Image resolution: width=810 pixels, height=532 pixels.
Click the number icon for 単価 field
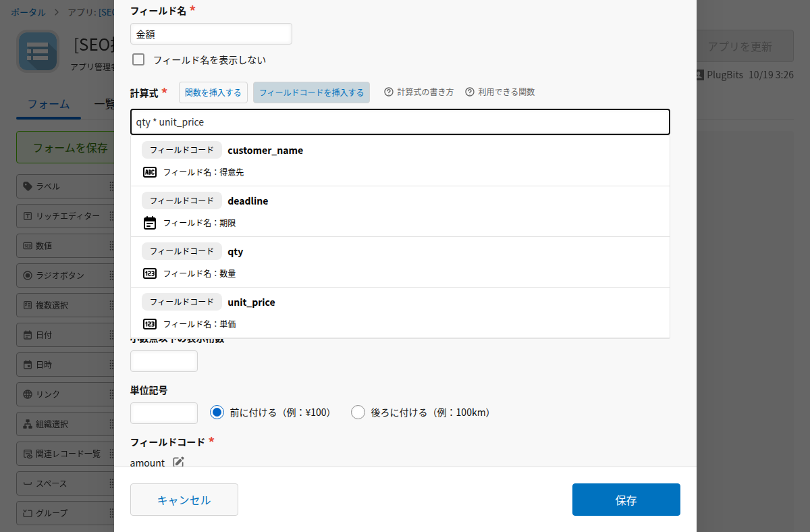click(150, 324)
